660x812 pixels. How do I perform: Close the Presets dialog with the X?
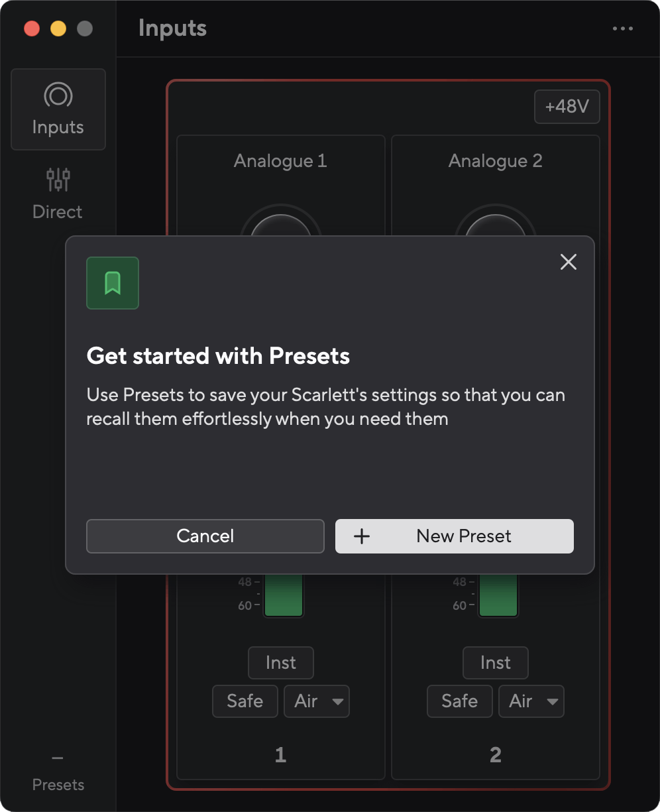(x=569, y=262)
